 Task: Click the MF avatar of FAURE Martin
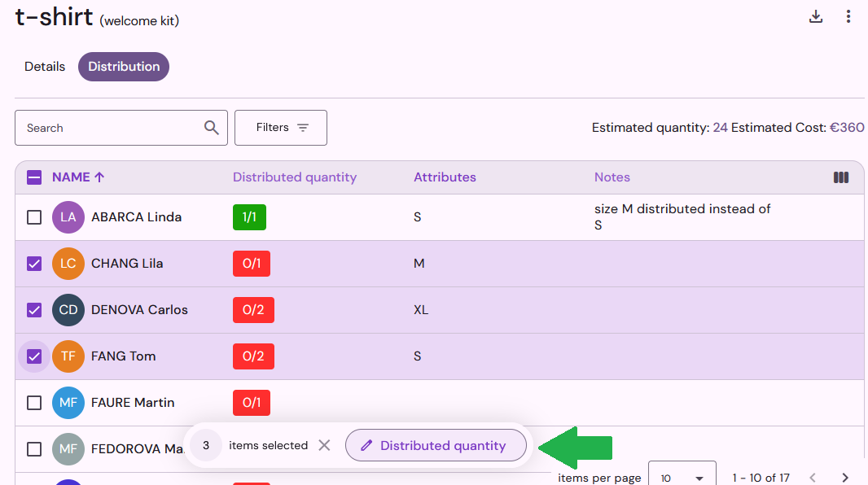pos(68,403)
